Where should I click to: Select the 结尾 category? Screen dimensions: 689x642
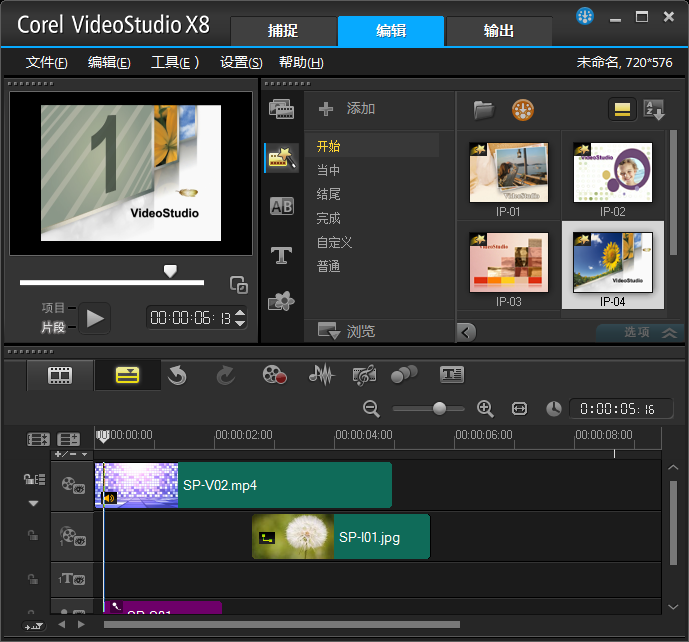point(329,194)
